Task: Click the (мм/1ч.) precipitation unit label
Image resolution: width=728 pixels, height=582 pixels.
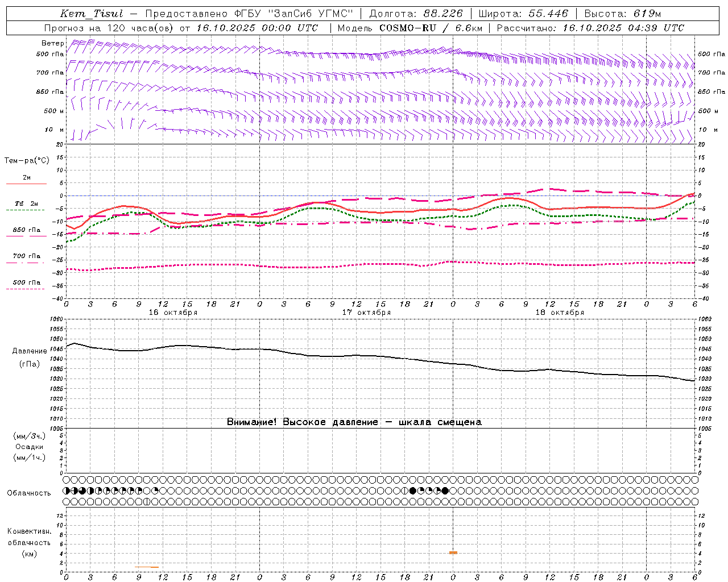Action: coord(30,458)
